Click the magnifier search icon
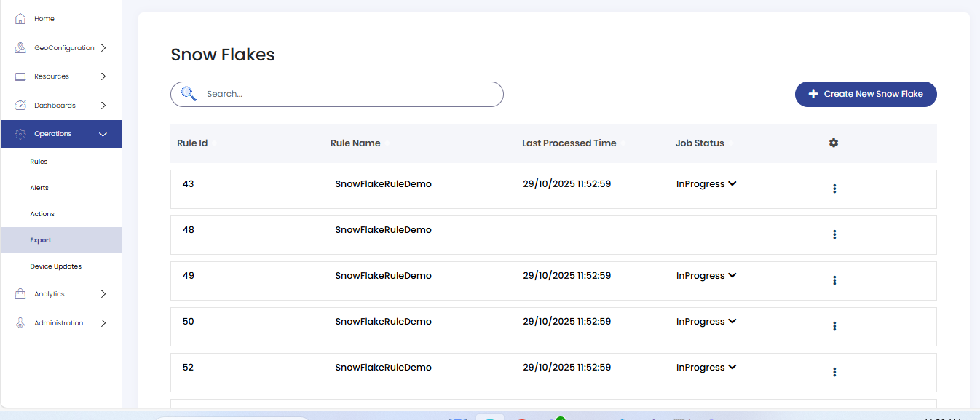The width and height of the screenshot is (980, 420). (189, 93)
